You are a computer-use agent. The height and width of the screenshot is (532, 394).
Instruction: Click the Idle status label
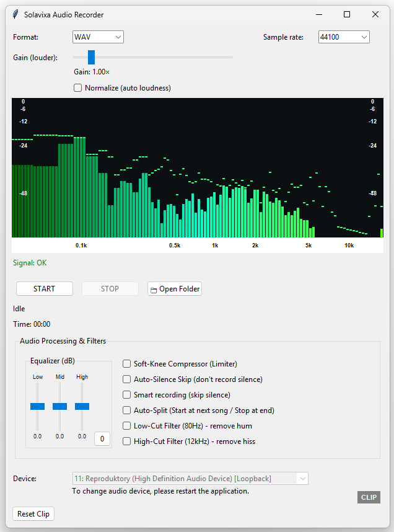pos(19,309)
